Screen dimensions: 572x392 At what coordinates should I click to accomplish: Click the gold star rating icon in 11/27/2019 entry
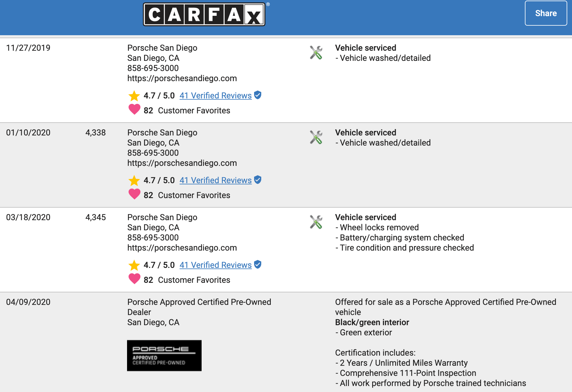click(x=134, y=96)
